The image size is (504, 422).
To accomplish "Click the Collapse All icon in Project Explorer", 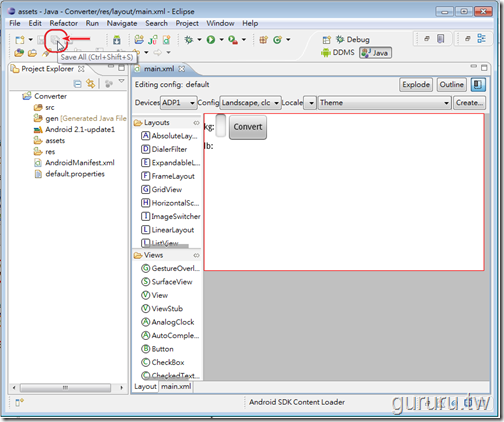I will 77,84.
